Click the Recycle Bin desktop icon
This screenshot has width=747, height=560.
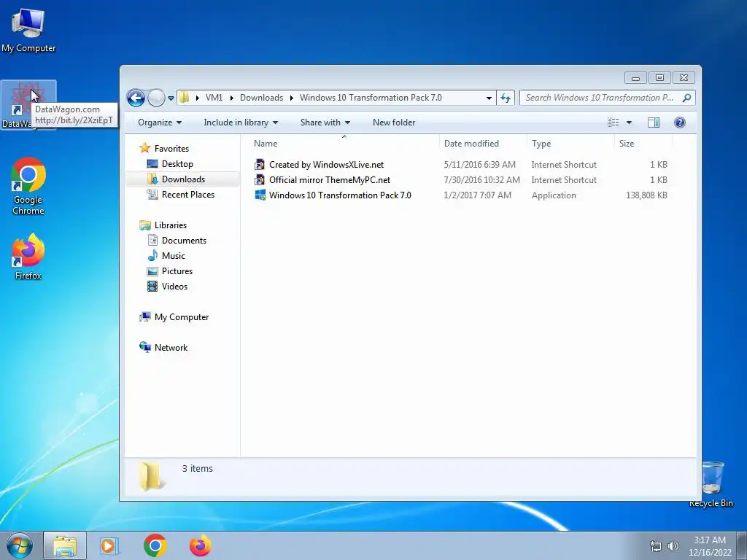tap(711, 485)
